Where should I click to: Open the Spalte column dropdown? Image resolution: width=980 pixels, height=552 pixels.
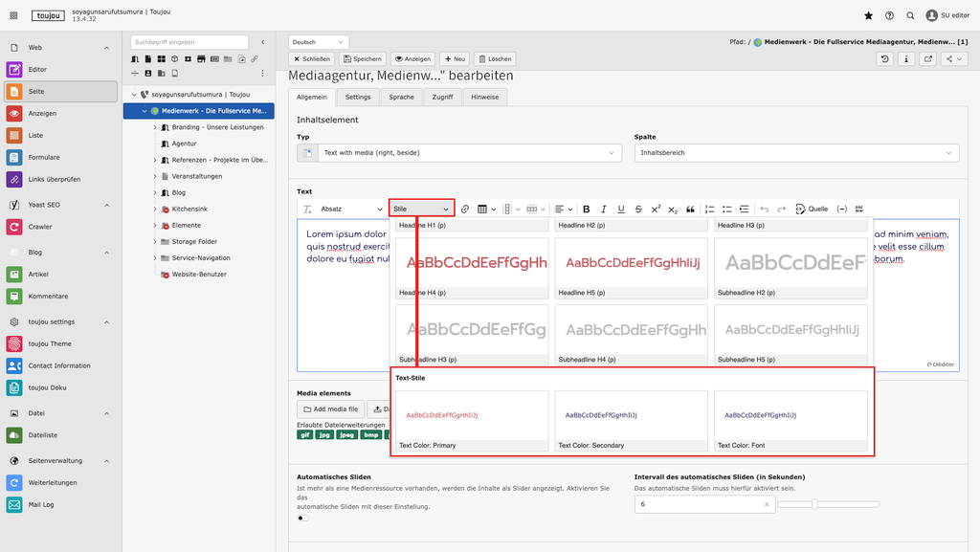pos(796,153)
